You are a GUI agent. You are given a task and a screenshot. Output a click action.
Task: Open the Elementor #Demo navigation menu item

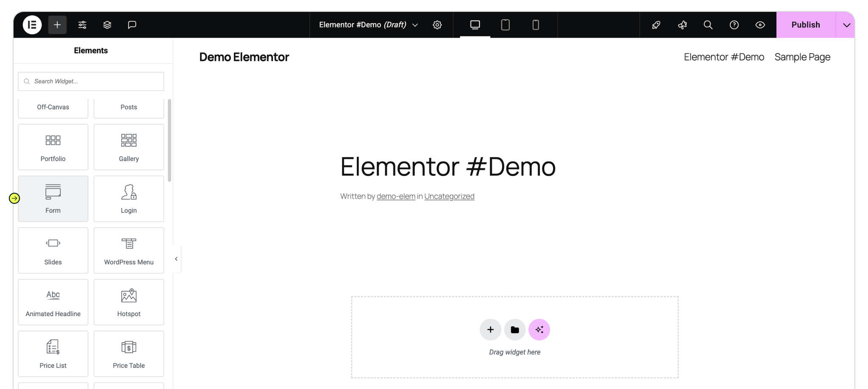click(x=724, y=57)
